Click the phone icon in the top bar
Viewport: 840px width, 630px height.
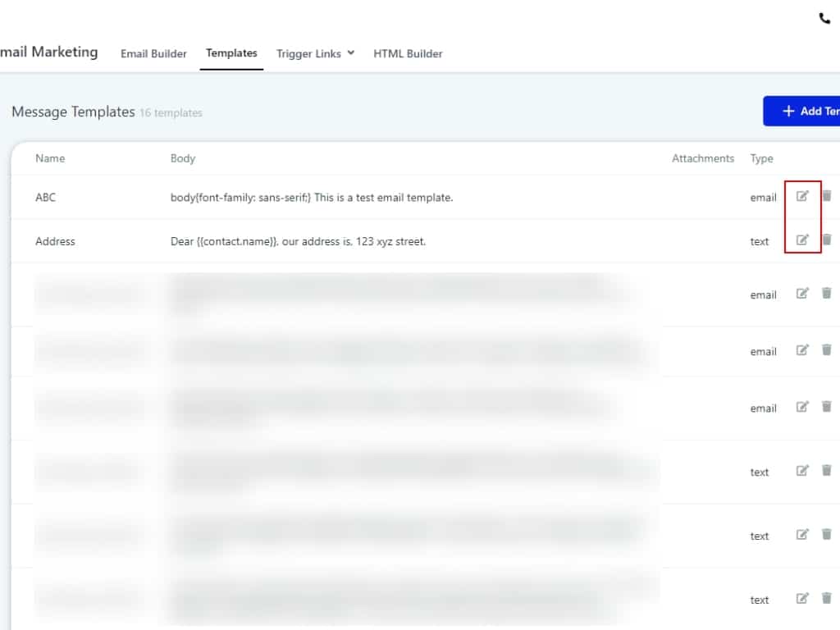point(824,19)
